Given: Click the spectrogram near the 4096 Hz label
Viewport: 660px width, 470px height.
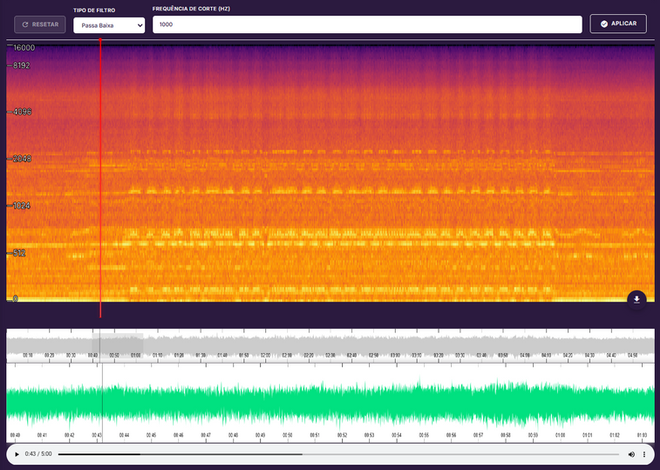Looking at the screenshot, I should tap(22, 112).
